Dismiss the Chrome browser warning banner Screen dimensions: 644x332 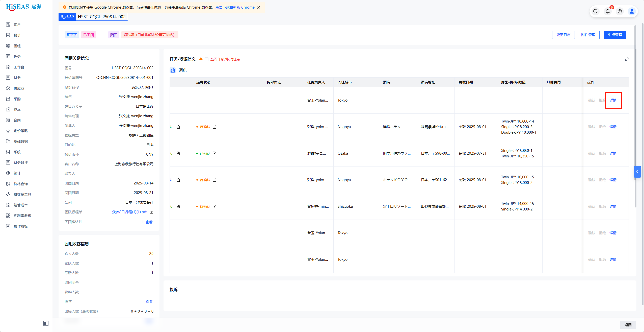[x=259, y=7]
